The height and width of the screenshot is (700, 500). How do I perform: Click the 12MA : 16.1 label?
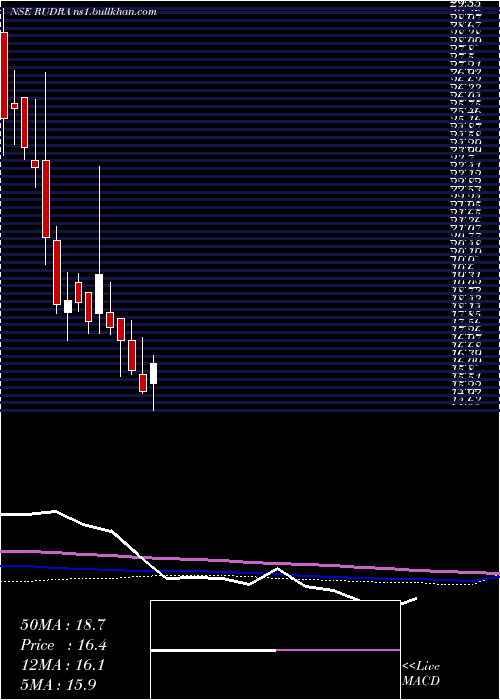tap(63, 665)
